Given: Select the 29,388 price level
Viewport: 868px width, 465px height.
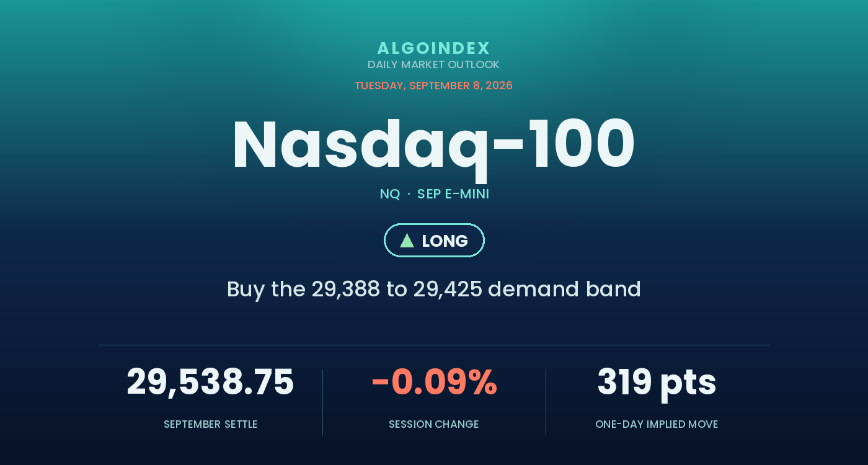Looking at the screenshot, I should tap(346, 289).
